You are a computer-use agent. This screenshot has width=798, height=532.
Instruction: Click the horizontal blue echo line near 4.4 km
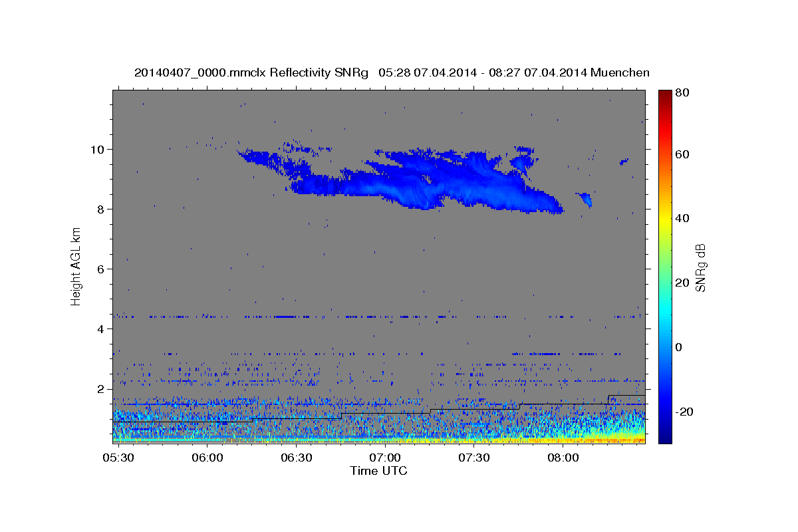[378, 317]
